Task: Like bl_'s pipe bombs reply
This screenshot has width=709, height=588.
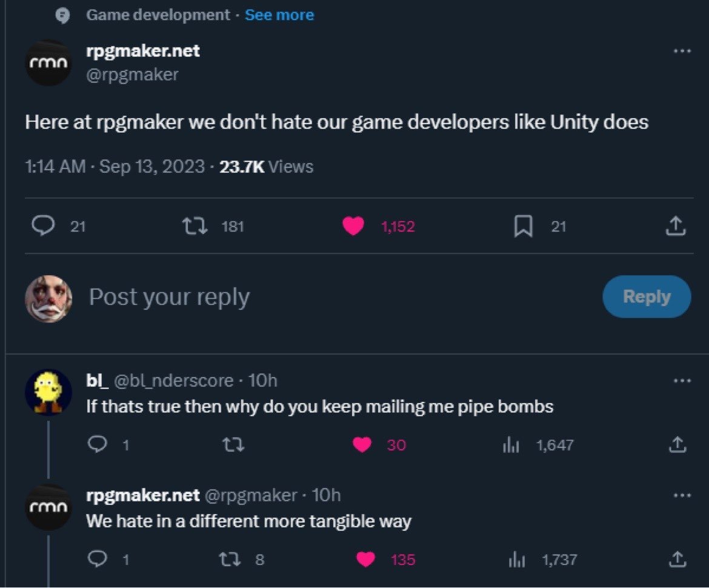Action: (x=362, y=445)
